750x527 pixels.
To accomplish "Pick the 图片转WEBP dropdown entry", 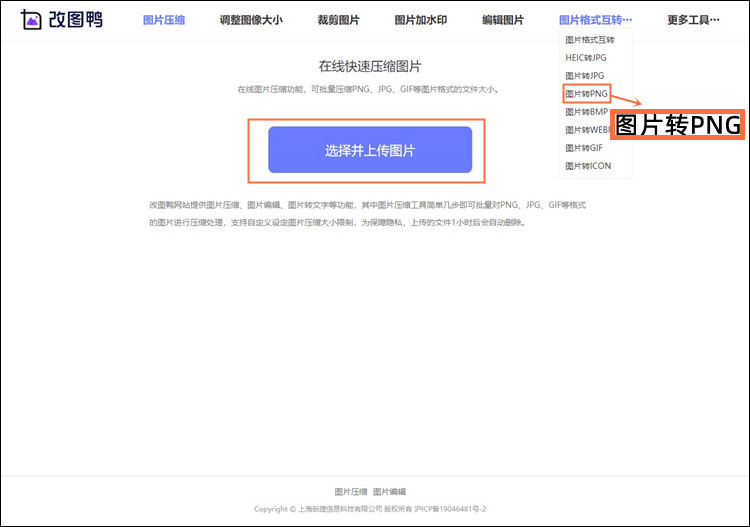I will click(x=588, y=130).
